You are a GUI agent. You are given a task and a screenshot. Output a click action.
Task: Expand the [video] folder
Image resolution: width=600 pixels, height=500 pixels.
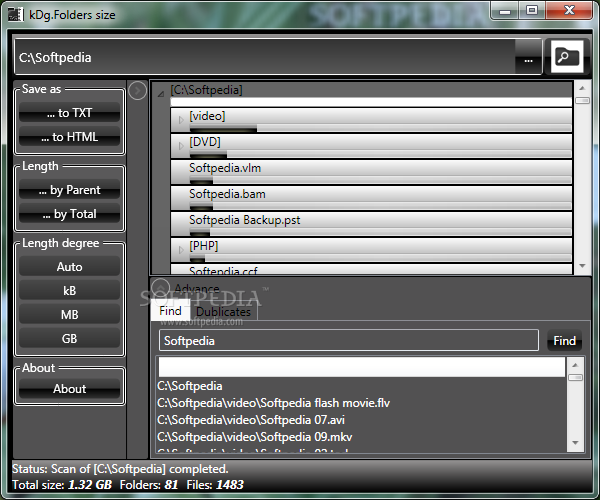181,120
